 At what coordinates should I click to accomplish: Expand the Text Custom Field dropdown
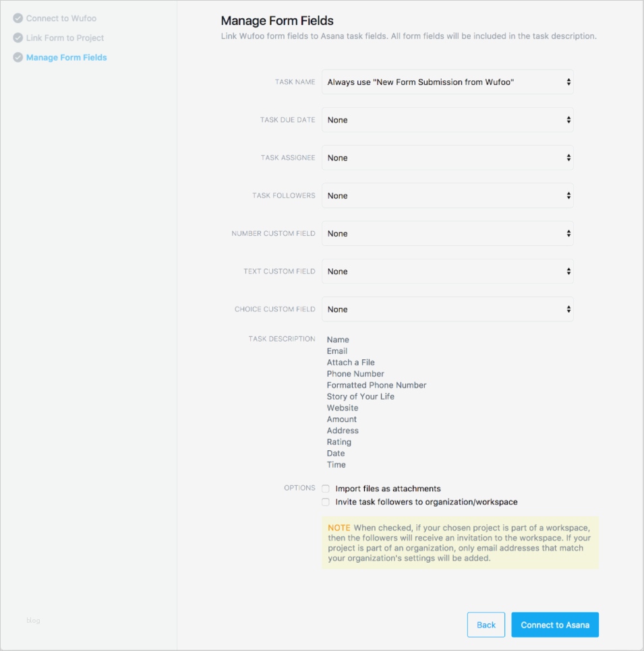448,271
